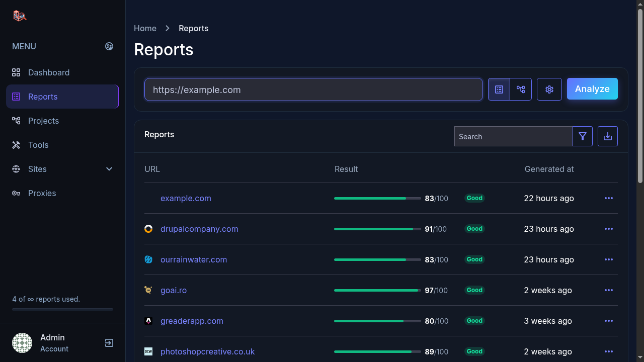Switch to the project mode toggle
The width and height of the screenshot is (644, 362).
pos(521,89)
